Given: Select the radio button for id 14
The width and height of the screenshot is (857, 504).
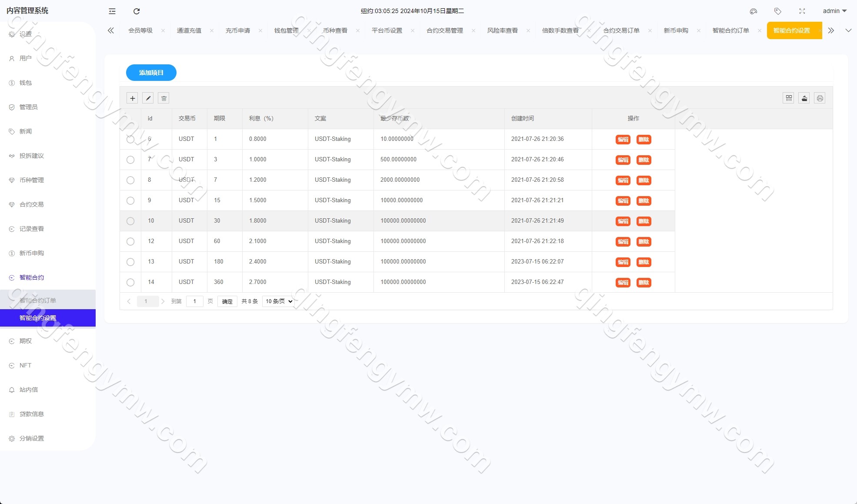Looking at the screenshot, I should [x=130, y=283].
